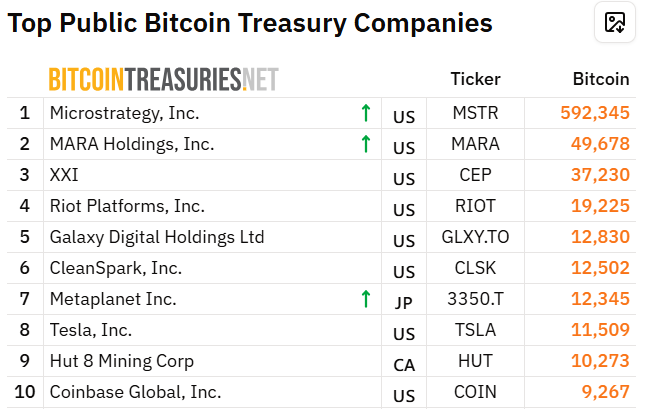Open Microstrategy, Inc. company entry

[125, 113]
